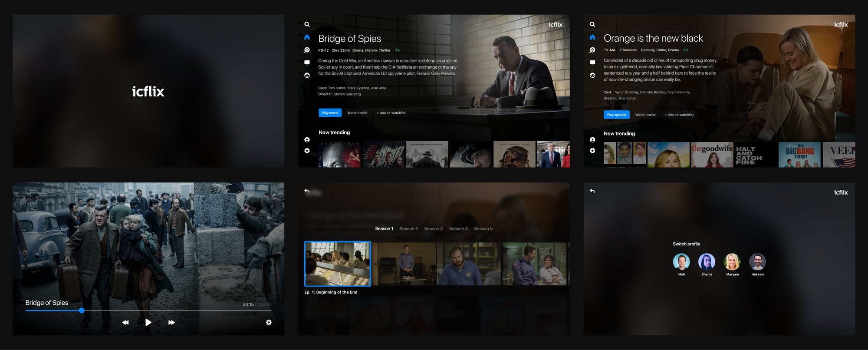Viewport: 868px width, 350px height.
Task: Select the Moh profile avatar
Action: tap(681, 262)
